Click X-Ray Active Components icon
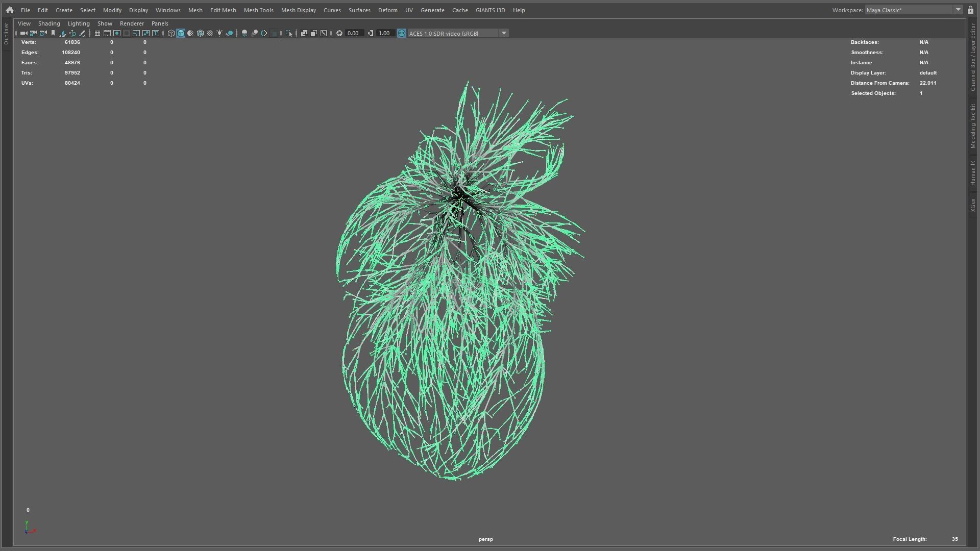 click(314, 33)
